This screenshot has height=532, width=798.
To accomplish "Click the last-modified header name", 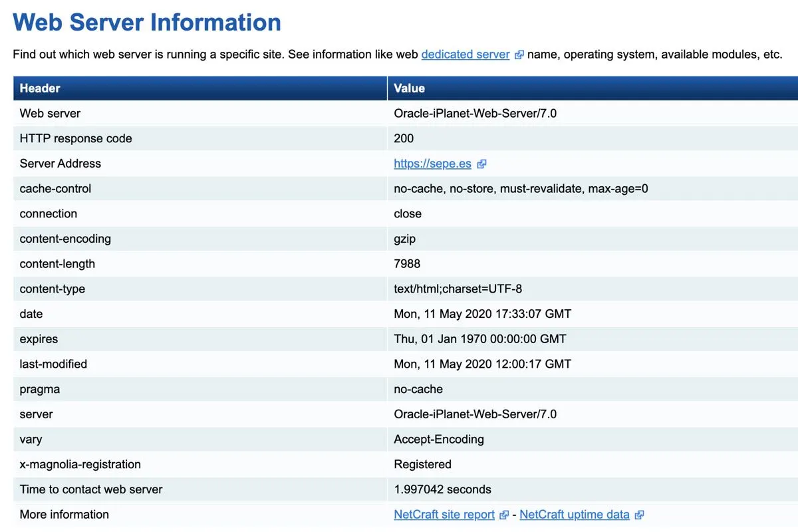I will tap(53, 364).
